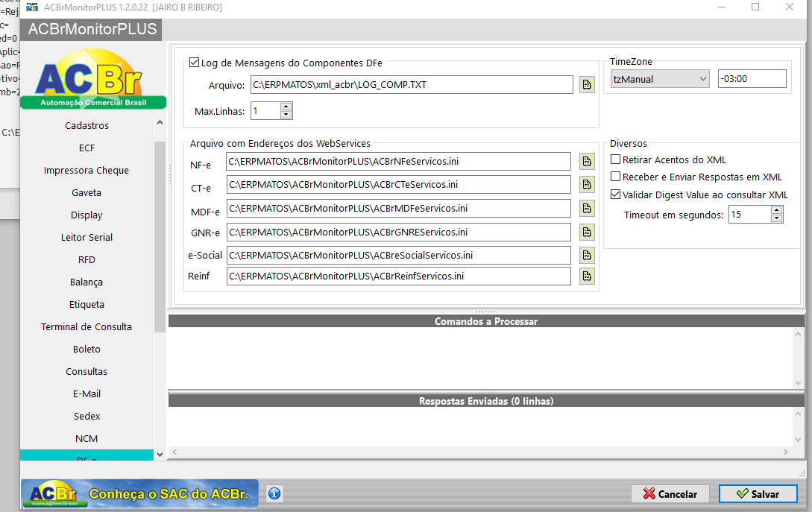
Task: Click sidebar menu scroll down arrow
Action: [160, 454]
